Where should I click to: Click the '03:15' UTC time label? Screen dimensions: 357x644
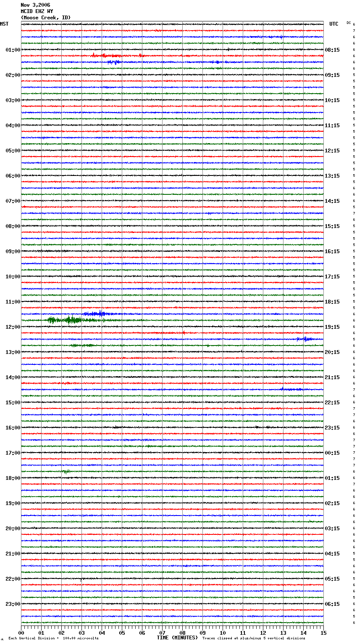(x=332, y=529)
